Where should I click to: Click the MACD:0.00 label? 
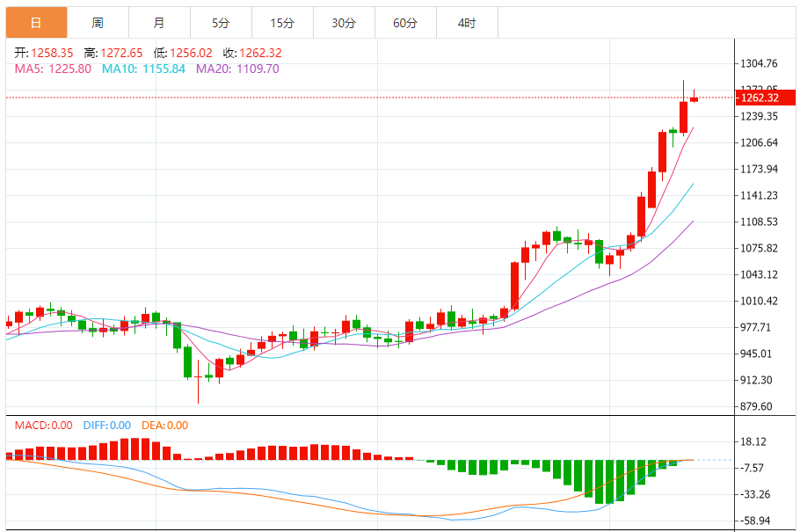pos(43,426)
